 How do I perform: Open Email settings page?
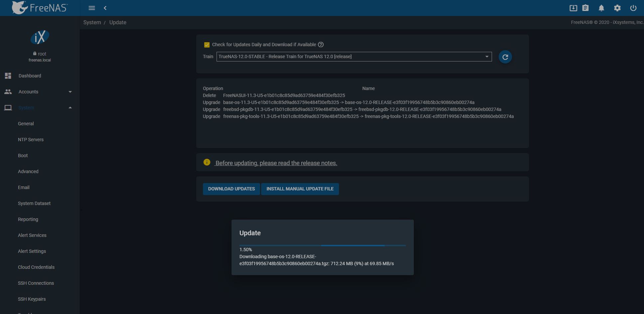(x=24, y=187)
